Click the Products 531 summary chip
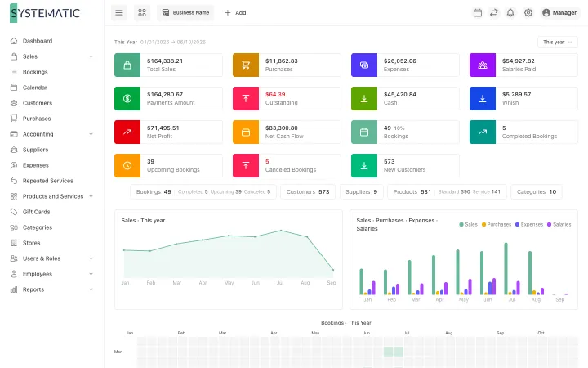588x368 pixels. click(x=447, y=192)
